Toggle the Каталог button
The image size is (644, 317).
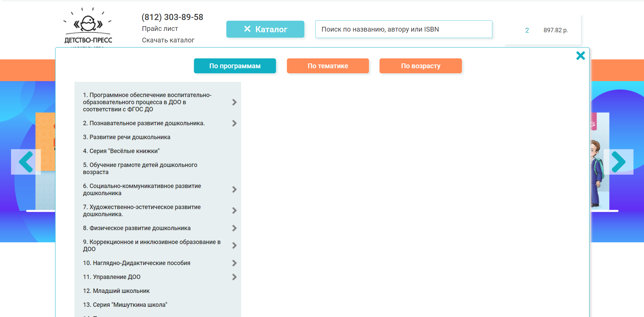click(x=265, y=29)
